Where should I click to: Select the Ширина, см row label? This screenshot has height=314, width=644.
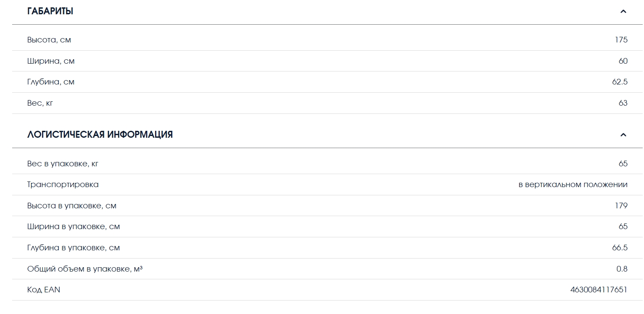51,61
